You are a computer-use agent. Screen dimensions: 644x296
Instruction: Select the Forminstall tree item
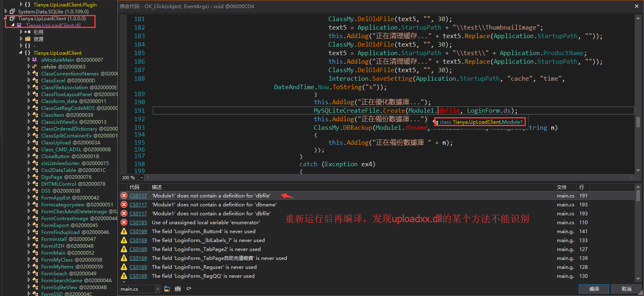click(x=68, y=239)
